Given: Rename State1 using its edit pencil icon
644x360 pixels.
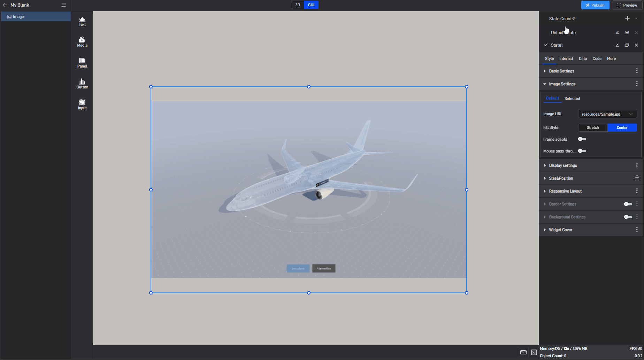Looking at the screenshot, I should (617, 45).
